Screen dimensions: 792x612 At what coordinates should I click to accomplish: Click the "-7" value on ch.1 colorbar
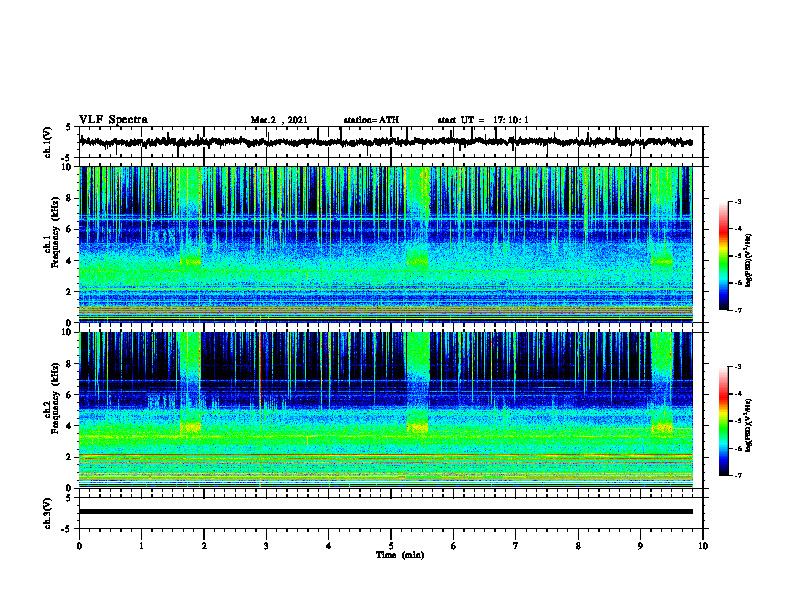pyautogui.click(x=737, y=310)
